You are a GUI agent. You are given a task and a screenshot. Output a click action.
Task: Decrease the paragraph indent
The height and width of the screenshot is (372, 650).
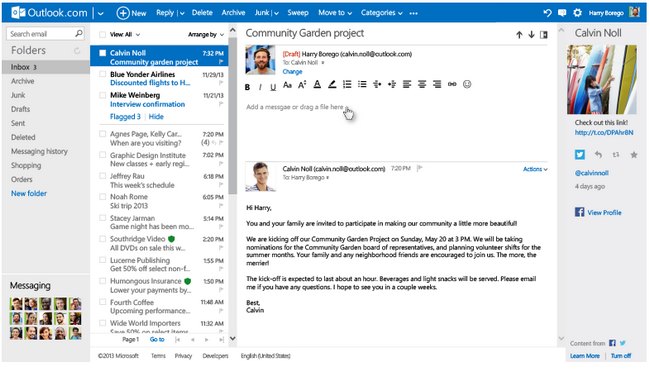coord(377,85)
